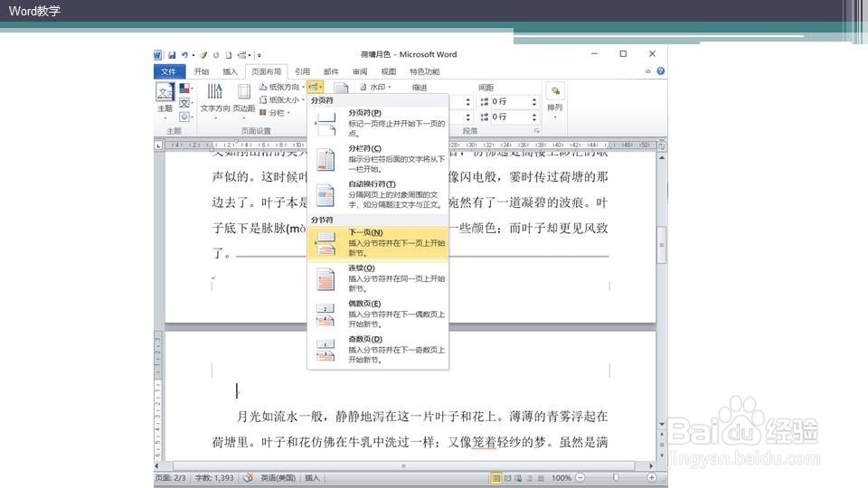Switch to the Insert (插入) tab
Screen dimensions: 868x488
(x=230, y=71)
